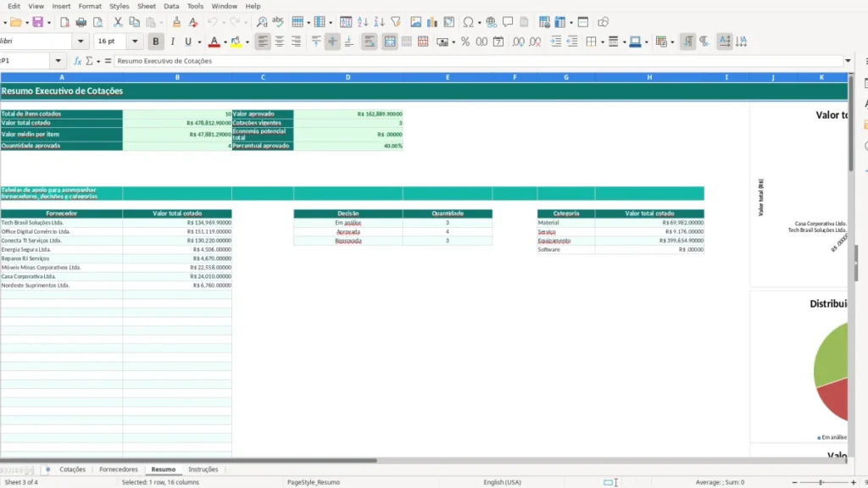Expand the font name dropdown list
The width and height of the screenshot is (868, 488).
(81, 42)
